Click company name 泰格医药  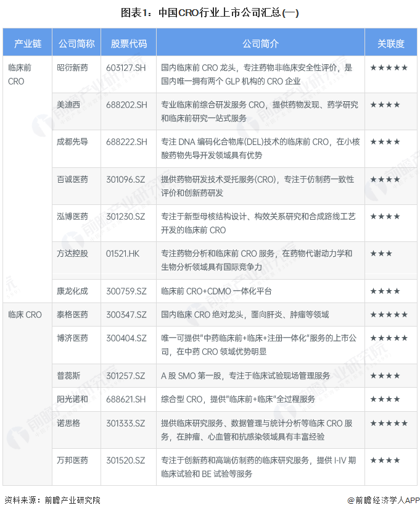coord(72,315)
